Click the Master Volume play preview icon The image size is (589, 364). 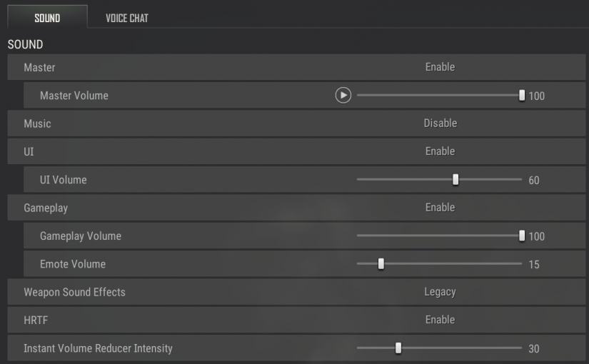[x=343, y=95]
